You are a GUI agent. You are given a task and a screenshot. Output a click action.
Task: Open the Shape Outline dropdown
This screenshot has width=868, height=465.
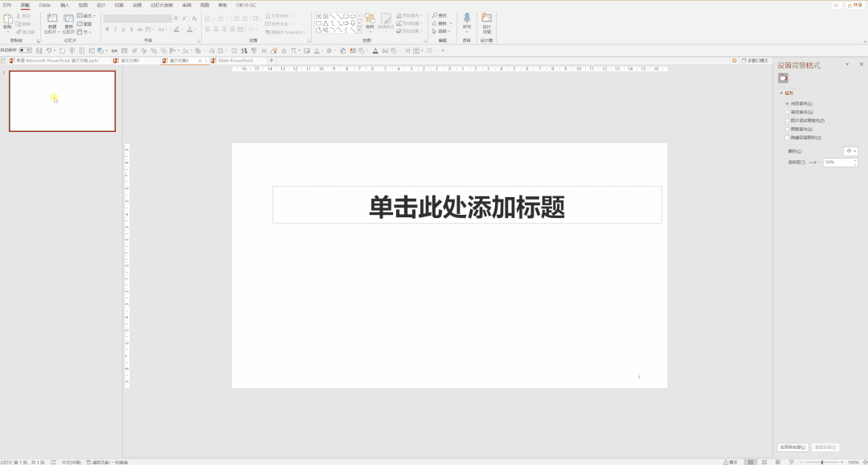pos(410,23)
